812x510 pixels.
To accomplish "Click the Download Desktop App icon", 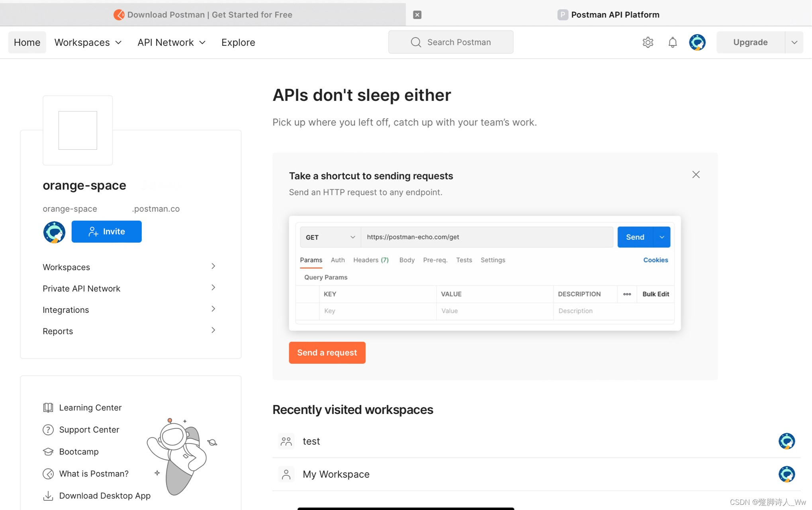I will point(48,496).
